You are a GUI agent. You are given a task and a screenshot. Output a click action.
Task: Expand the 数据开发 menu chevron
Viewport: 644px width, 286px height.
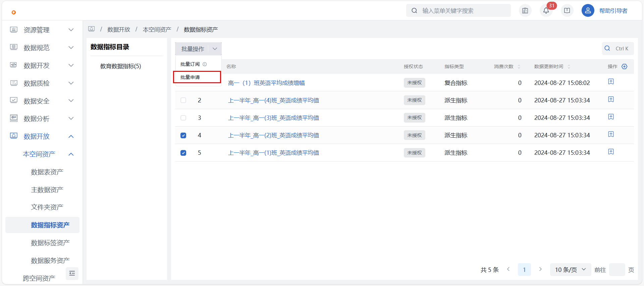(x=71, y=65)
